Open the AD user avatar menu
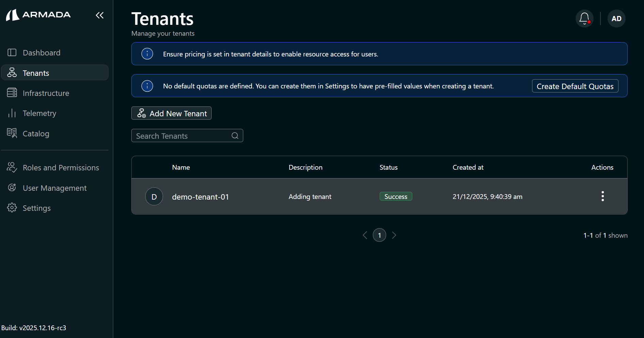644x338 pixels. tap(616, 18)
